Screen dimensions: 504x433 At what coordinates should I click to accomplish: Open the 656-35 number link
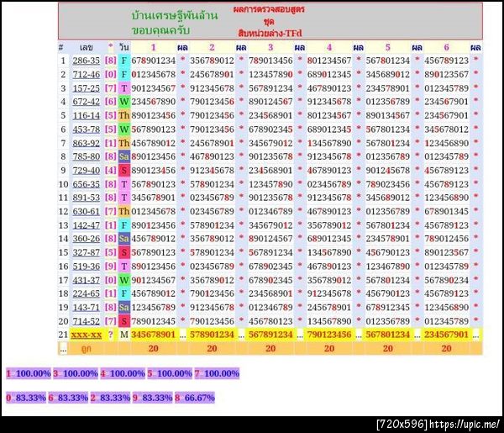(87, 184)
